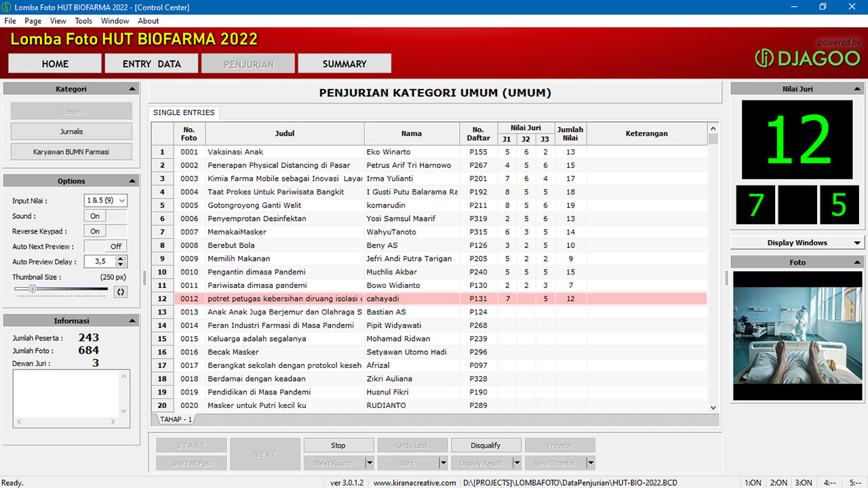Expand the Display Windows panel
The image size is (868, 488).
pyautogui.click(x=857, y=243)
